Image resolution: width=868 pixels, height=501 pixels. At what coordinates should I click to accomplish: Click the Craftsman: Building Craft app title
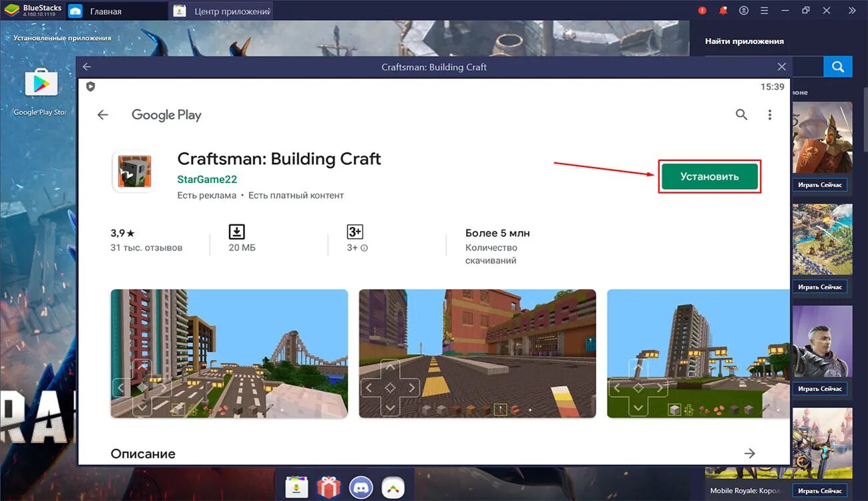(279, 159)
